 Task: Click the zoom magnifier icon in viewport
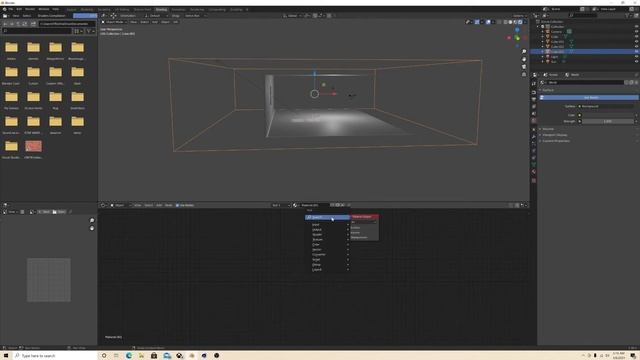[524, 51]
